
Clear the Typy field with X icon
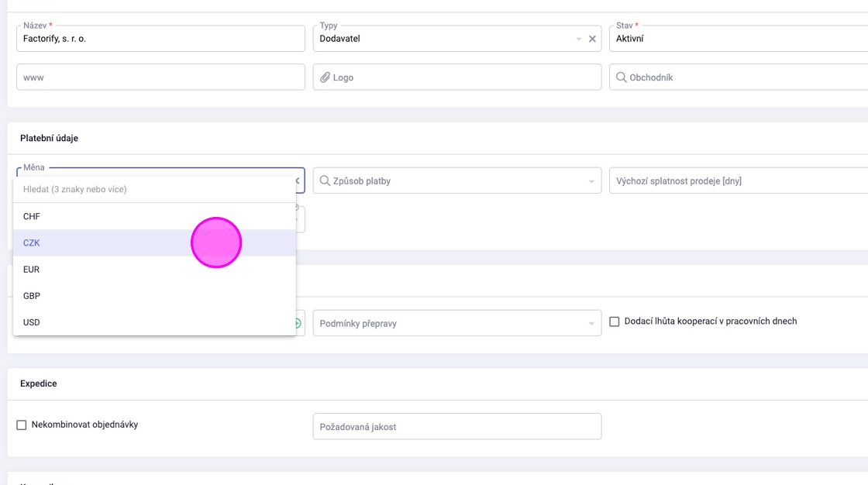pyautogui.click(x=592, y=39)
